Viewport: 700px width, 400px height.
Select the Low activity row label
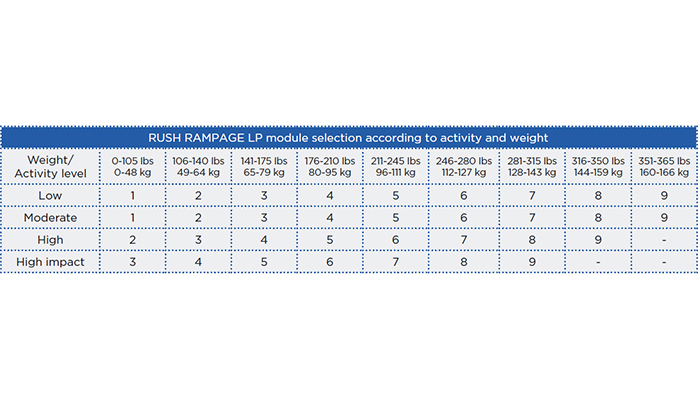51,195
